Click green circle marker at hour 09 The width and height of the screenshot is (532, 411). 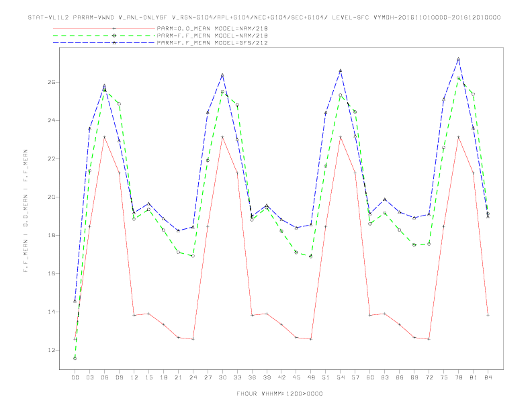[x=119, y=104]
